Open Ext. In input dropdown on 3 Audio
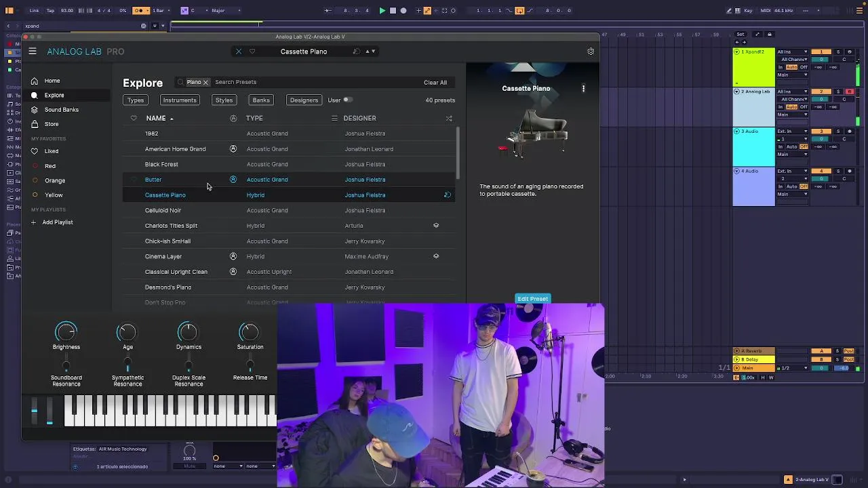This screenshot has height=488, width=868. [792, 131]
